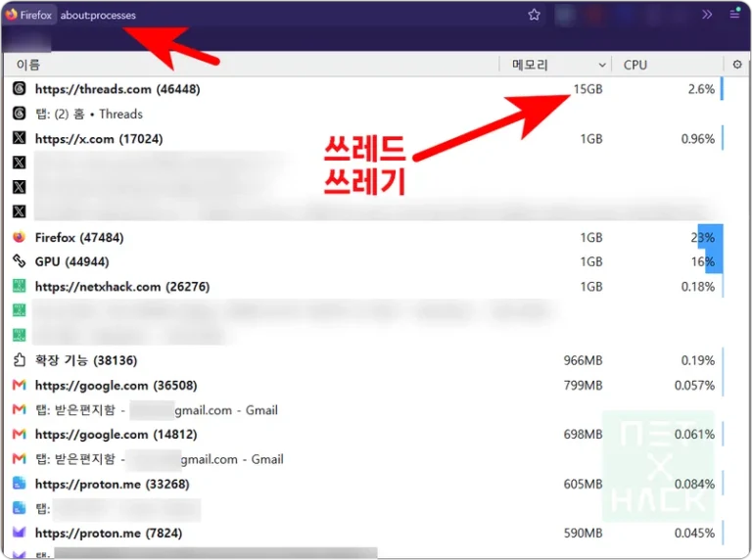Click the 0.96% CPU value for x.com

click(x=698, y=139)
